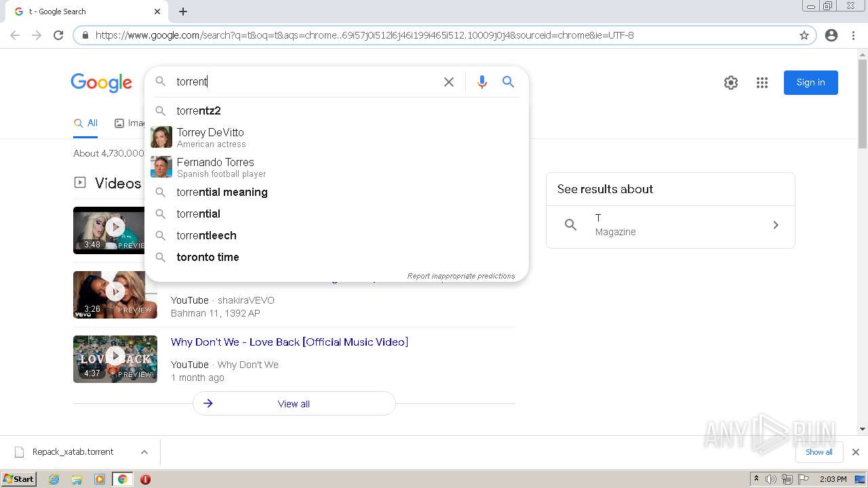View site security lock information
This screenshot has width=868, height=488.
coord(85,35)
